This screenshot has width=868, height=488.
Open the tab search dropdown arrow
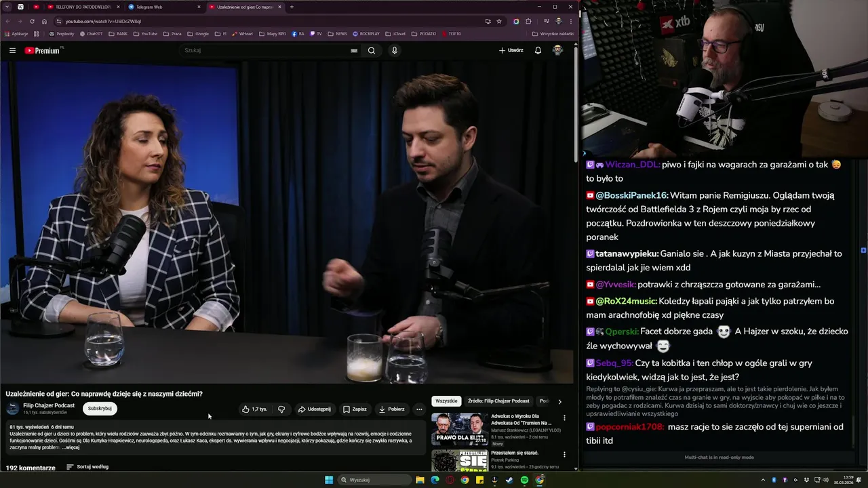tap(6, 7)
